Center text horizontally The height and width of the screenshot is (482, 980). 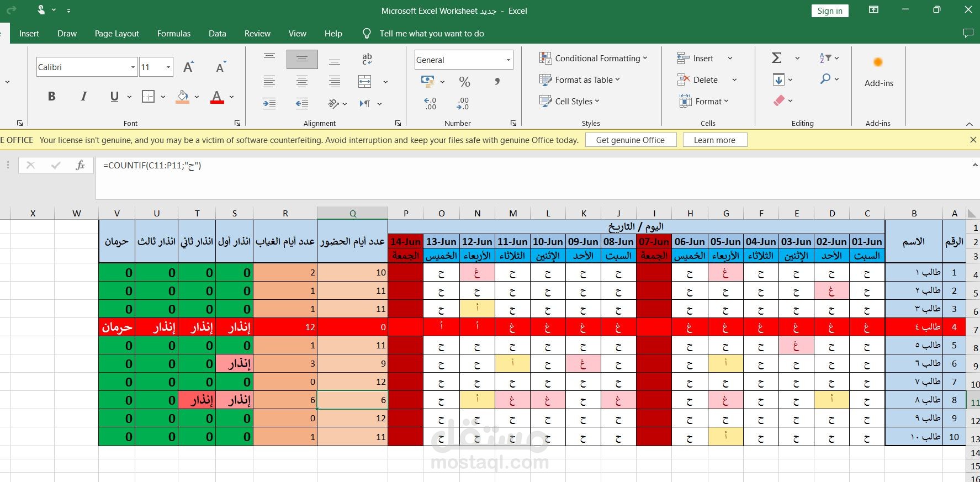point(302,82)
